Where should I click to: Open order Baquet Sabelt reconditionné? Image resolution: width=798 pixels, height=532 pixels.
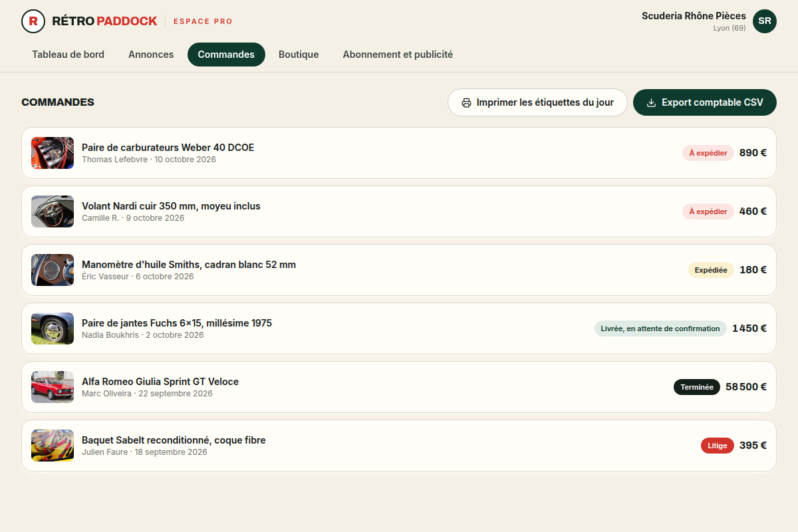pos(399,446)
